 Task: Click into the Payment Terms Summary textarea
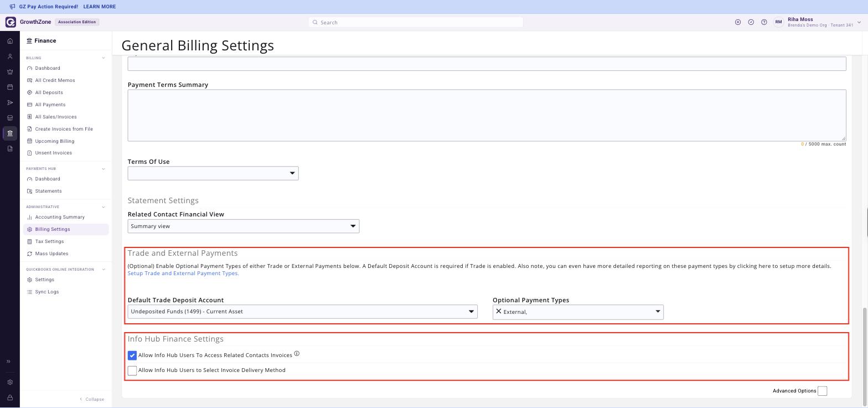[x=487, y=115]
